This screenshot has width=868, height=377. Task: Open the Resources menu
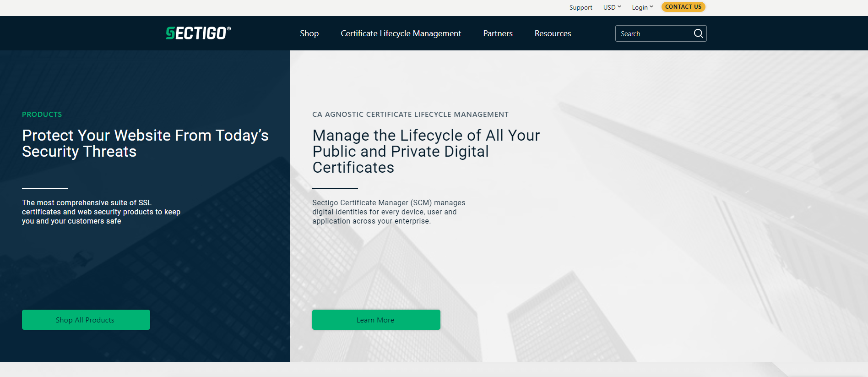point(553,33)
